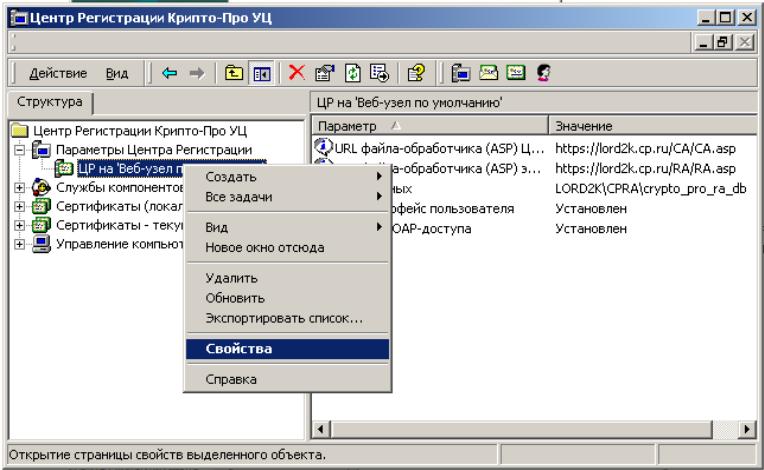Click the value LORD2K\CPRA\crypto_pro_ra_db
Image resolution: width=764 pixels, height=470 pixels.
click(650, 188)
